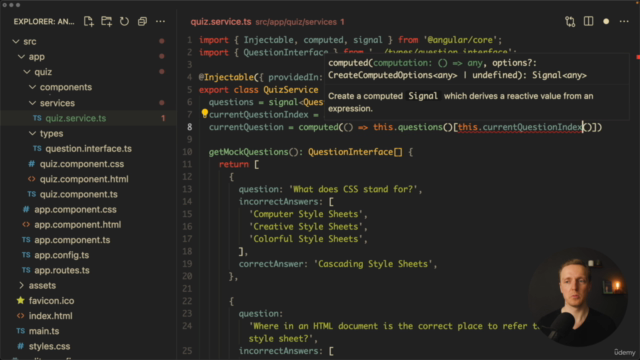
Task: Open Explorer more actions menu
Action: (x=160, y=21)
